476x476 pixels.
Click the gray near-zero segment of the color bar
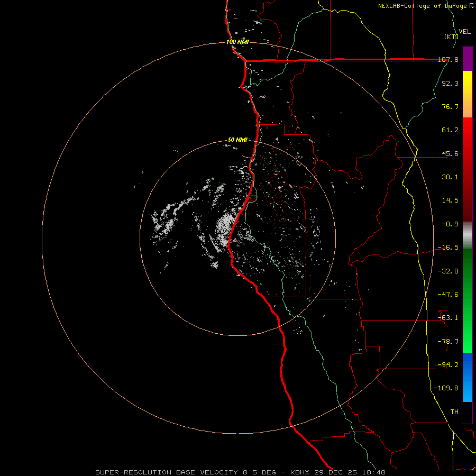[x=467, y=235]
